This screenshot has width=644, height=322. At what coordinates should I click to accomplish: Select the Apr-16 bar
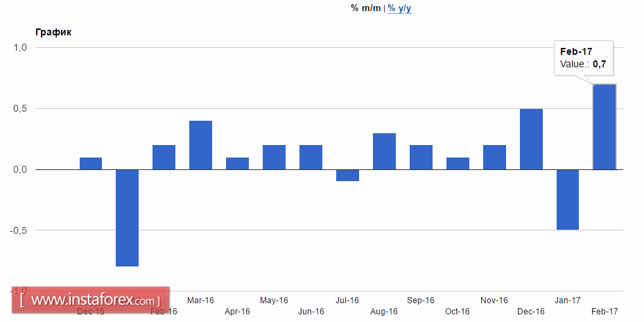pyautogui.click(x=237, y=164)
